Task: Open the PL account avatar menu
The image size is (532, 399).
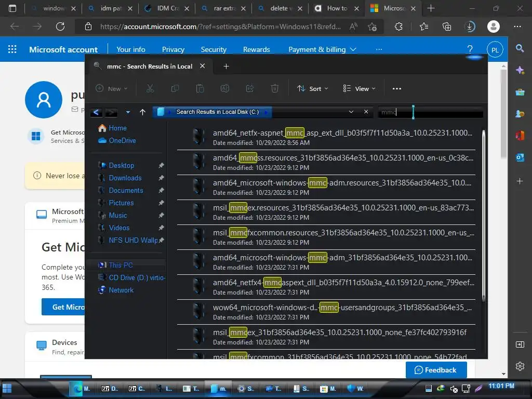Action: tap(495, 50)
